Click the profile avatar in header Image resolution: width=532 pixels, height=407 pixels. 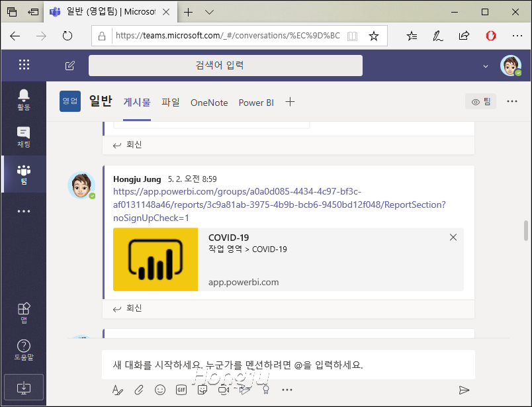(x=511, y=65)
